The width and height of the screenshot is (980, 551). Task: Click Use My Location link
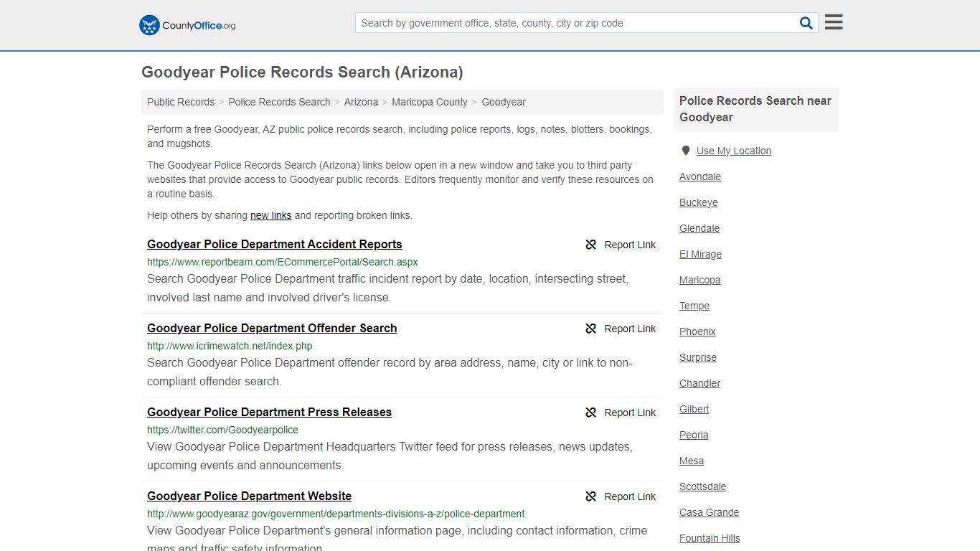point(734,151)
